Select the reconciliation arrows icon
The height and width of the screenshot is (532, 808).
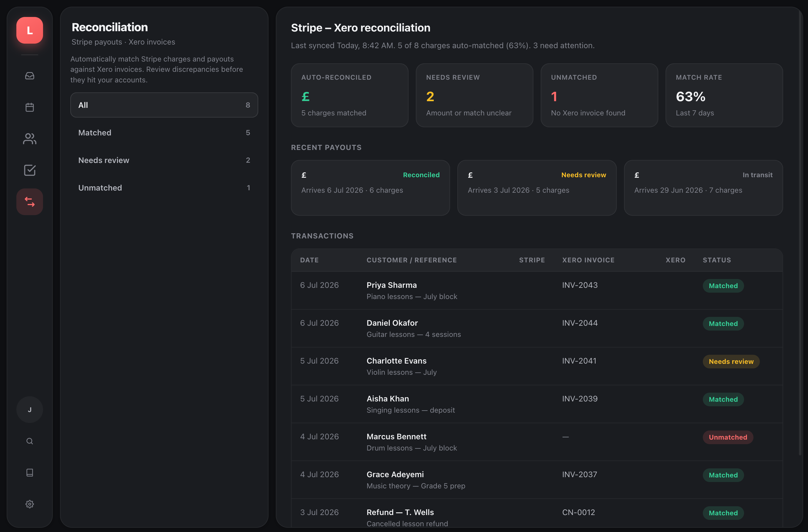click(29, 201)
